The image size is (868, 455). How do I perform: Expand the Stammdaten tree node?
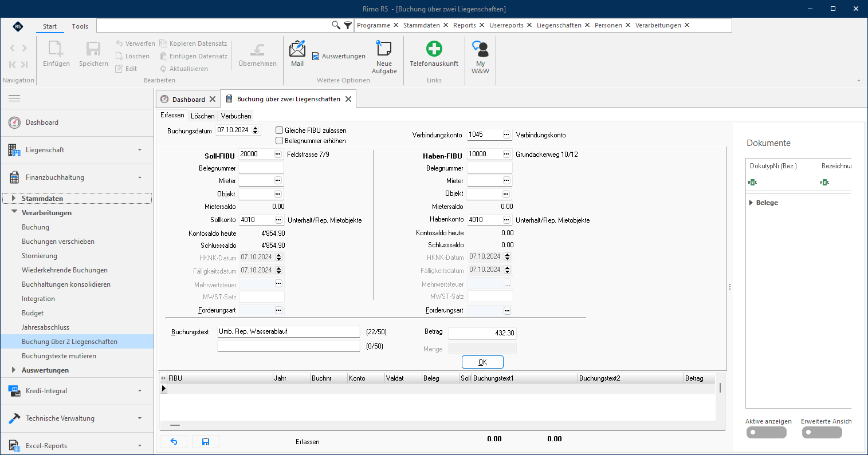(13, 199)
